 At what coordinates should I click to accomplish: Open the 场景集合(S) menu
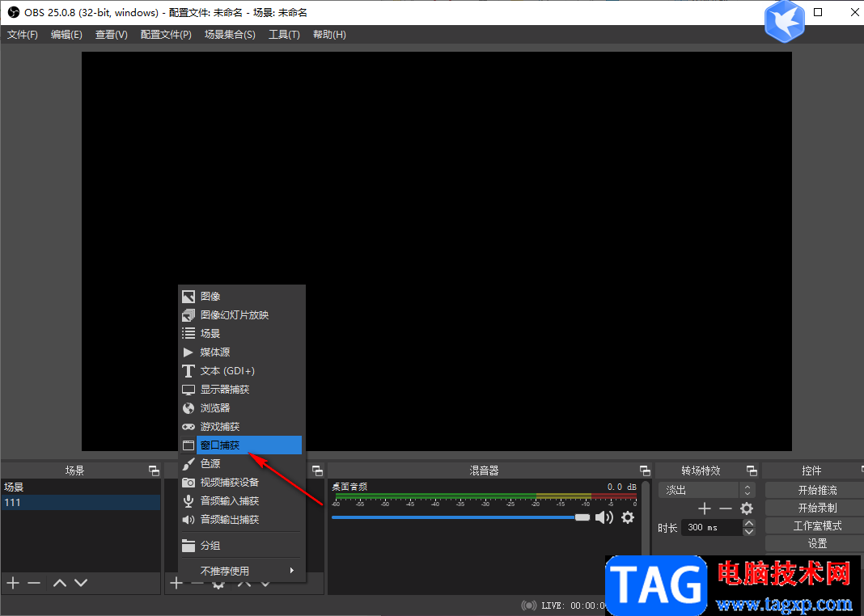click(x=230, y=35)
